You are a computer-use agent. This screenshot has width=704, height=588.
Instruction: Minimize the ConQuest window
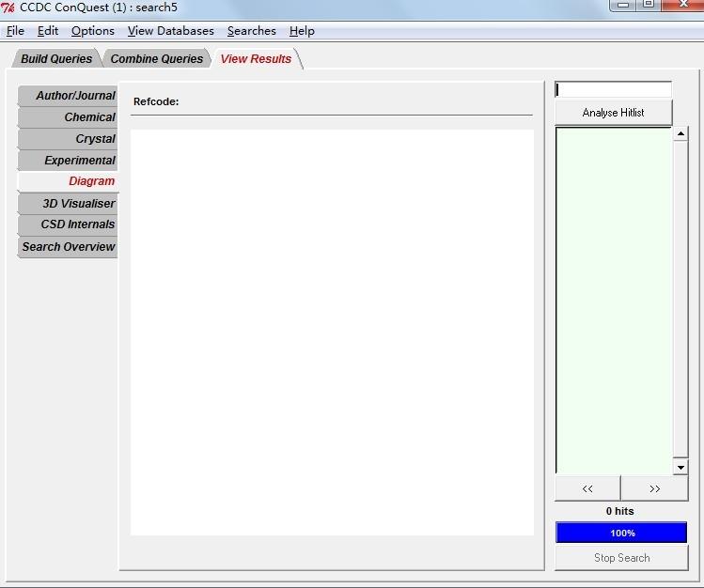coord(623,5)
